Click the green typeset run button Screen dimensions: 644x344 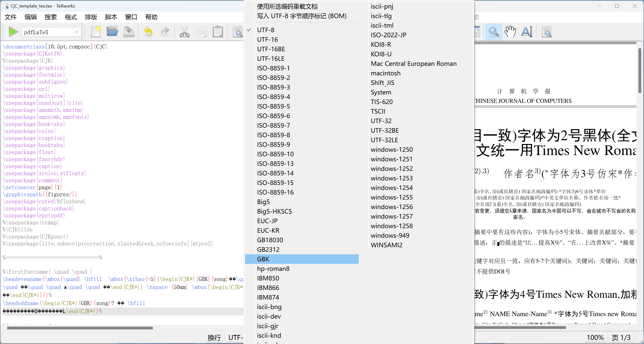pyautogui.click(x=13, y=32)
